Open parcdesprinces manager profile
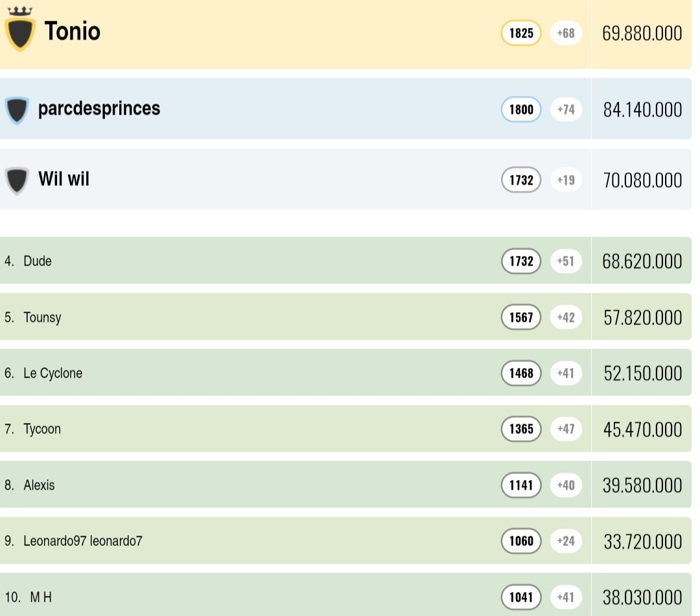The width and height of the screenshot is (700, 616). point(99,108)
